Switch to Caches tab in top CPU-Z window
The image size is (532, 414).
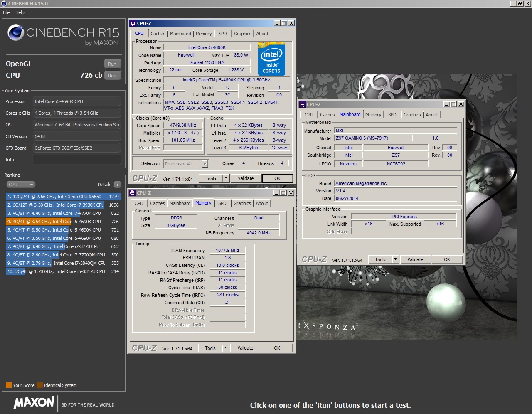pos(158,34)
